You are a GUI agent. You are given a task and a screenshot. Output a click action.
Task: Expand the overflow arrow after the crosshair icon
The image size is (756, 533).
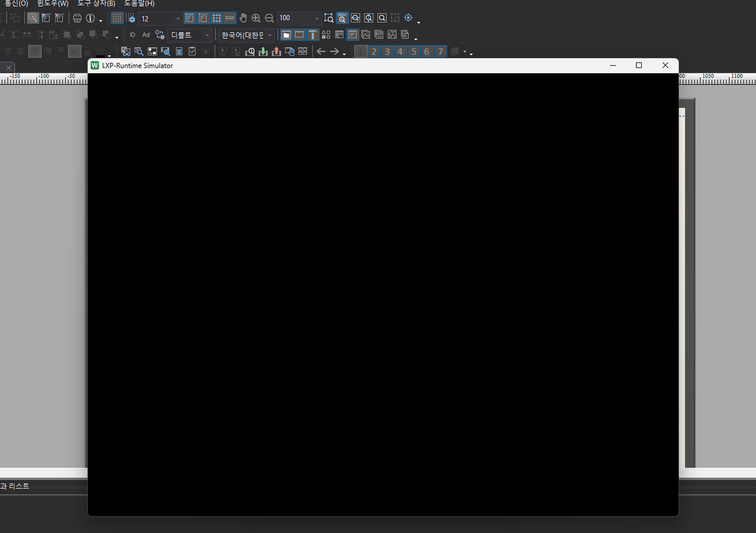418,22
